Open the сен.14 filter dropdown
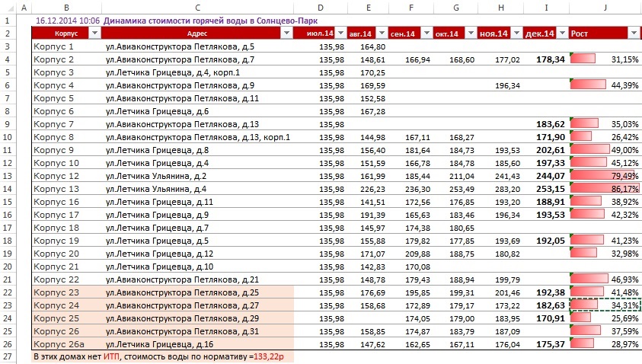 point(426,34)
